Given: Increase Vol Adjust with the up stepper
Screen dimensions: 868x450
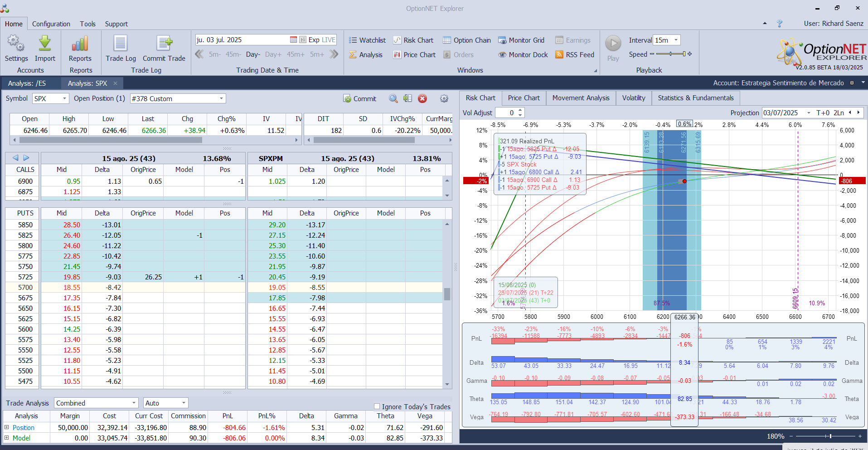Looking at the screenshot, I should point(520,110).
